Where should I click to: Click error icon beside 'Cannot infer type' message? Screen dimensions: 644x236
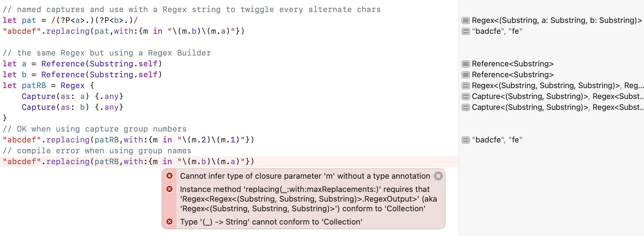click(170, 176)
